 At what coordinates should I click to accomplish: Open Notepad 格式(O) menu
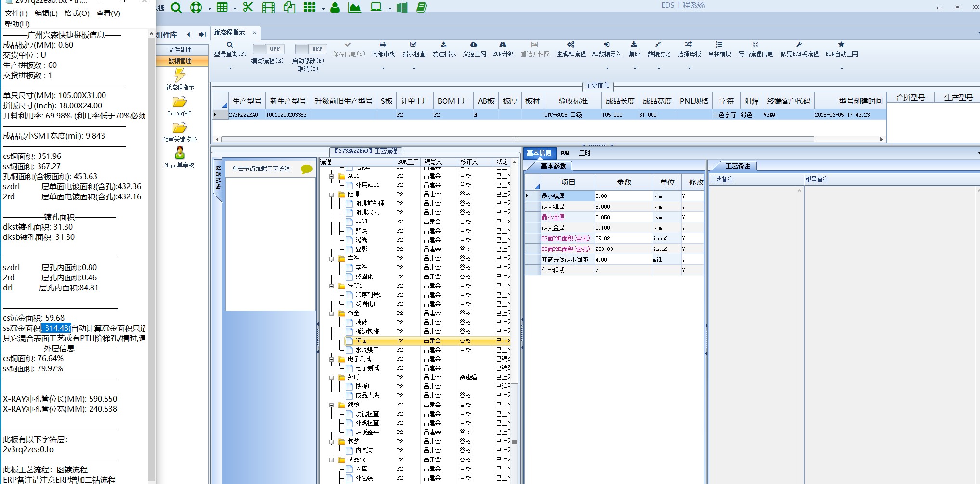[x=77, y=13]
